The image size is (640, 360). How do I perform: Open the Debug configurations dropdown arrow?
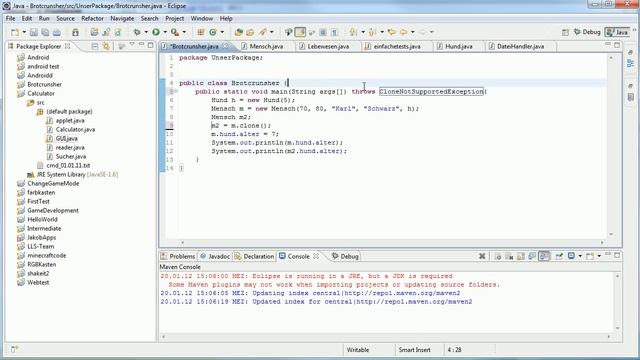point(146,32)
